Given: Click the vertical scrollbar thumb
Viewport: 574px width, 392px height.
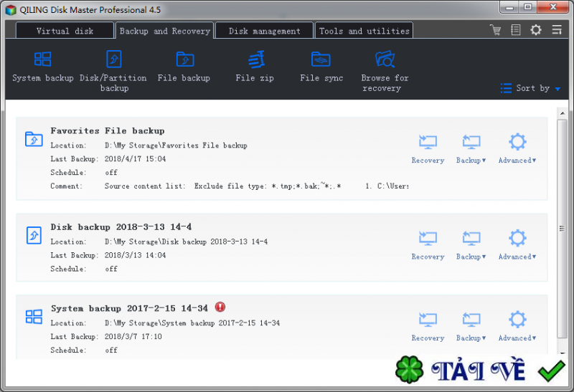Looking at the screenshot, I should 562,229.
